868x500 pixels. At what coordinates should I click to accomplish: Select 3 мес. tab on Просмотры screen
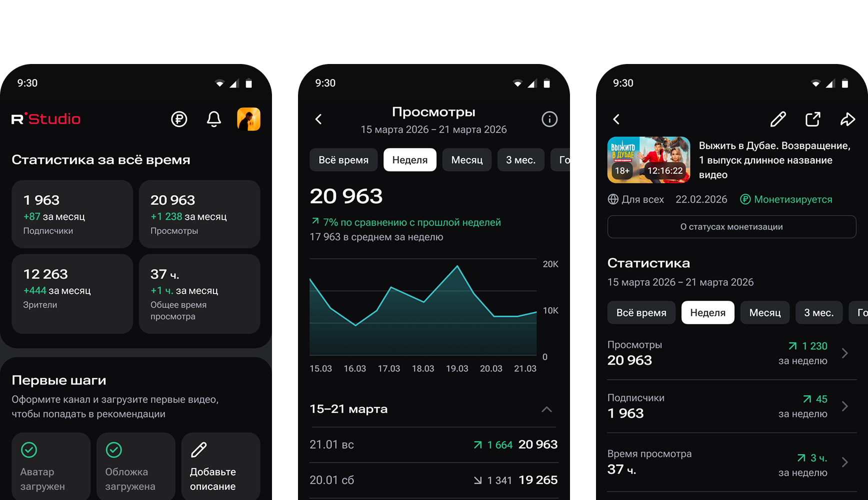[x=520, y=160]
